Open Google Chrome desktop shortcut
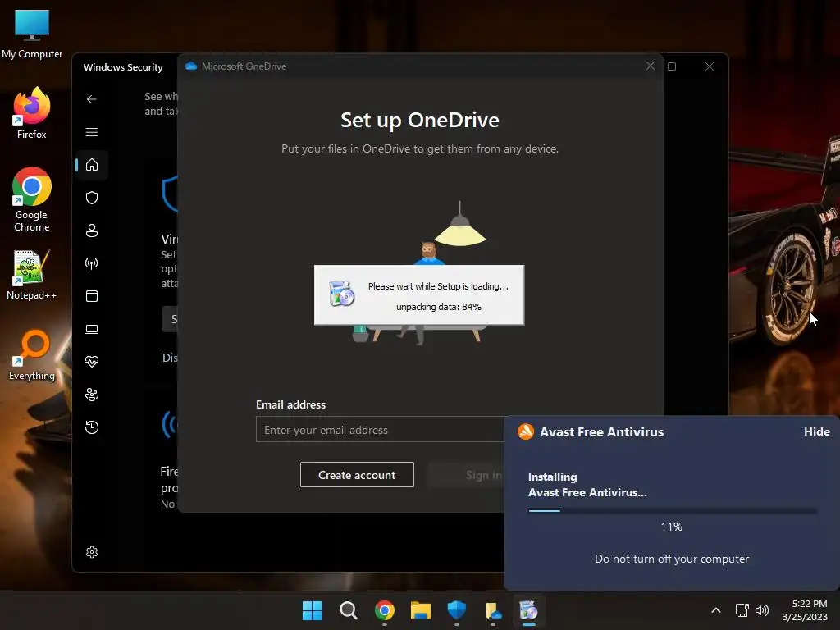 (32, 199)
